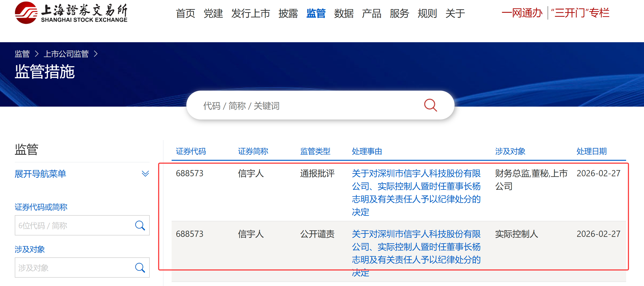Click the red search magnifier icon
The image size is (644, 286).
point(430,105)
